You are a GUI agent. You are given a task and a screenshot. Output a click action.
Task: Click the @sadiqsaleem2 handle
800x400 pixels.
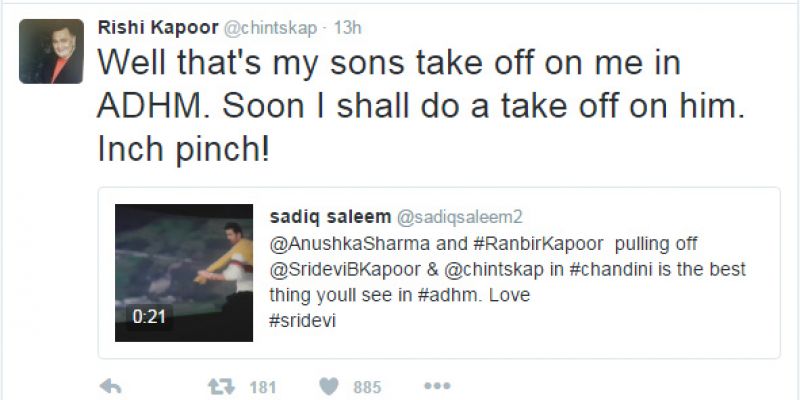(x=460, y=218)
